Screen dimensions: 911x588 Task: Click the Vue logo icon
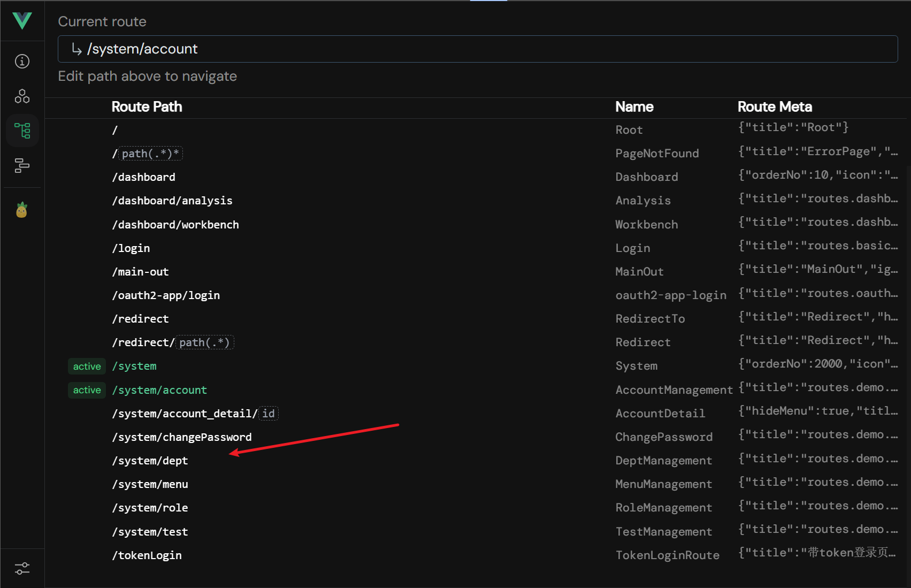[22, 21]
